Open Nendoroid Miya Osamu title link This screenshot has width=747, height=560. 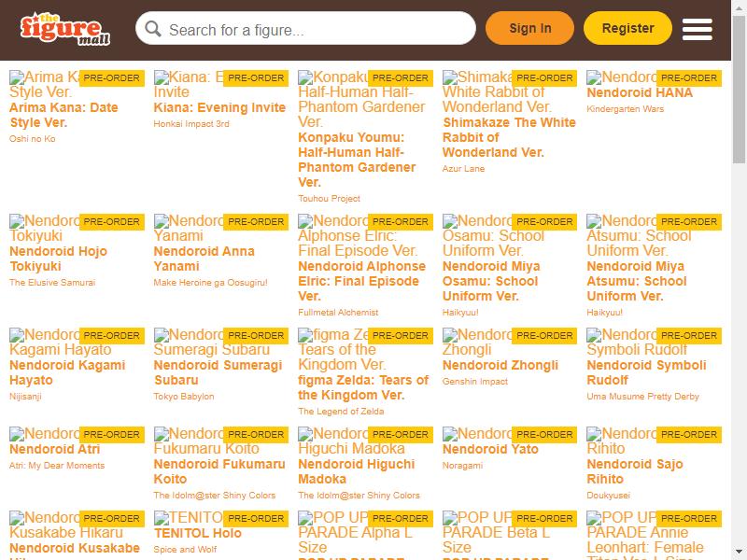point(491,281)
